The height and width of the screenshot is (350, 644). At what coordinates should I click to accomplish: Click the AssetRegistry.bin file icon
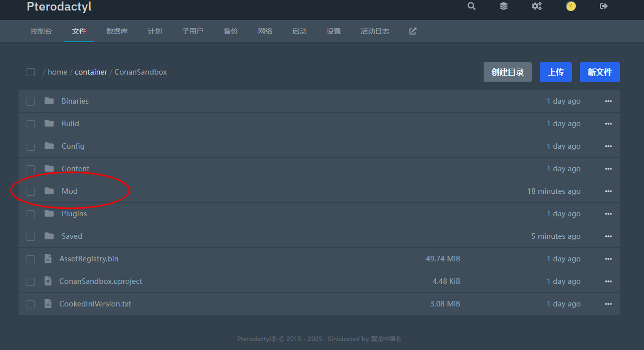48,259
